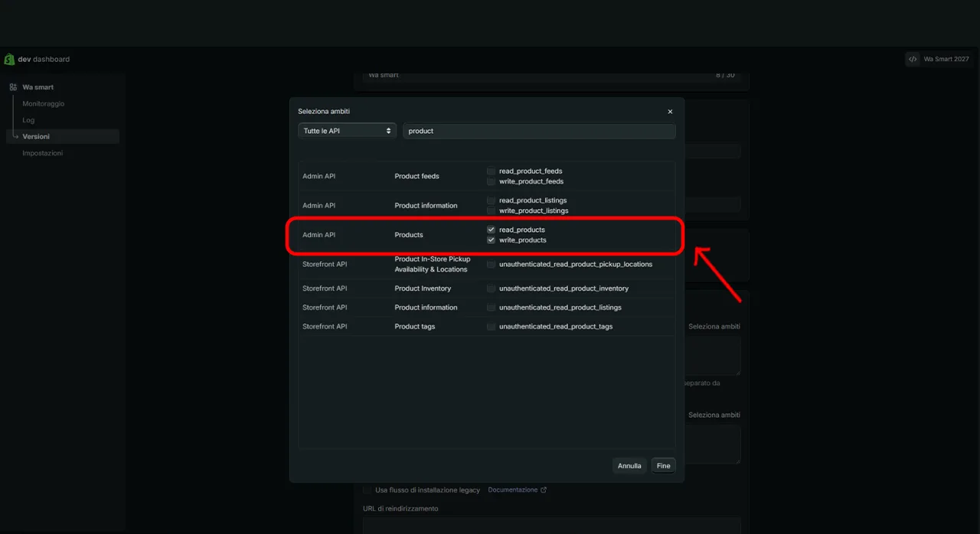Open the Monitoraggio sidebar item
Viewport: 980px width, 534px height.
(x=43, y=104)
